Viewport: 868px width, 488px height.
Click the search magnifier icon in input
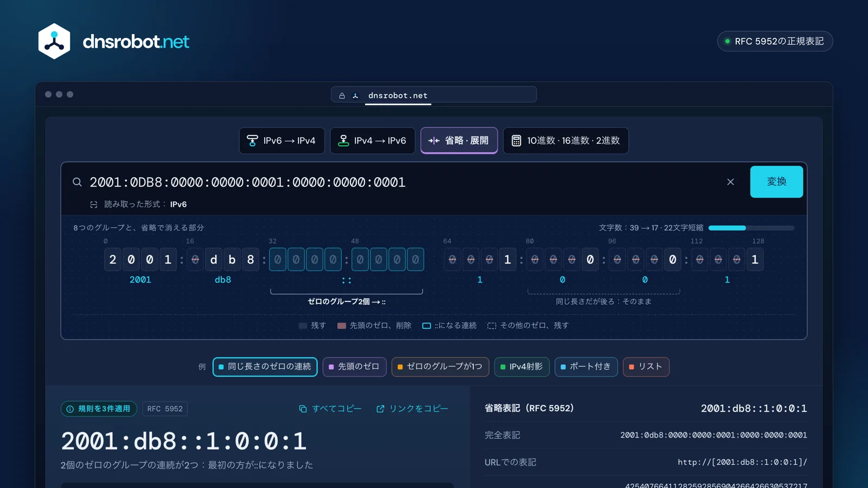tap(77, 182)
